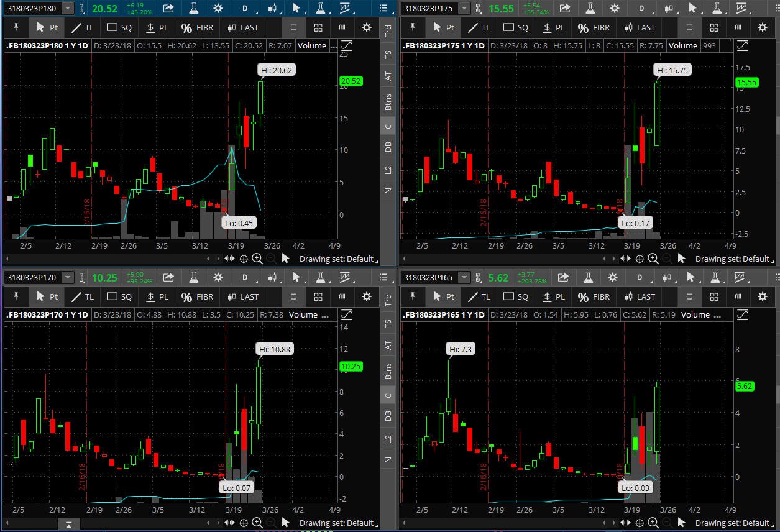Screen dimensions: 780x532
Task: Toggle single-chart layout square in P175 toolbar
Action: tap(689, 27)
